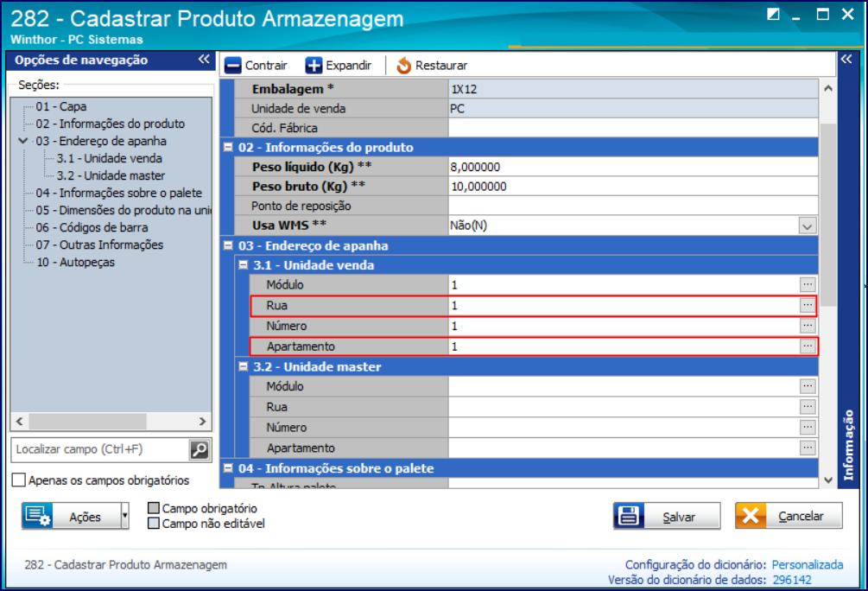868x591 pixels.
Task: Open lookup for Unidade venda Apartamento
Action: [x=807, y=346]
